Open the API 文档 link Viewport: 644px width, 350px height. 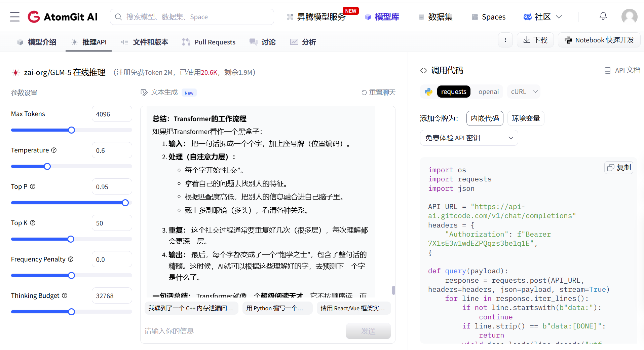pyautogui.click(x=621, y=70)
